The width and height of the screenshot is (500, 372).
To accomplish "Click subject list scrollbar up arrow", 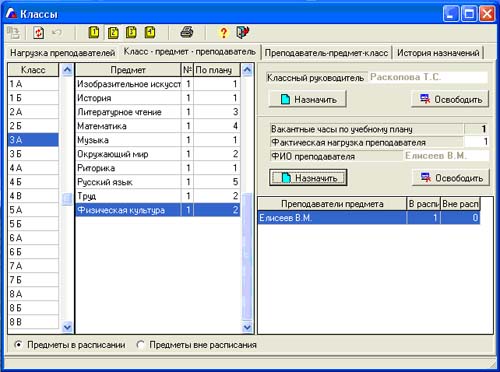I will [x=247, y=70].
